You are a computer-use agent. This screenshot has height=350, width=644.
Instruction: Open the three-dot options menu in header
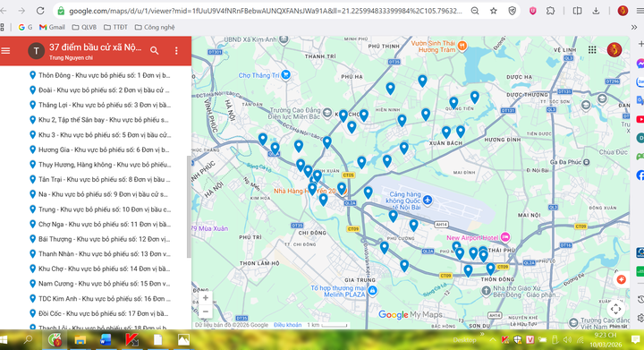click(176, 50)
